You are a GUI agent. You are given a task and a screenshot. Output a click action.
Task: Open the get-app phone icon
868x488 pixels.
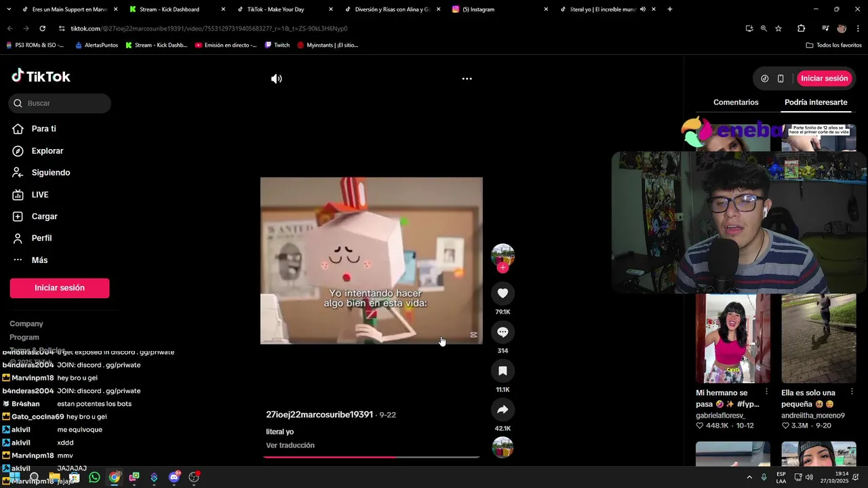point(781,79)
